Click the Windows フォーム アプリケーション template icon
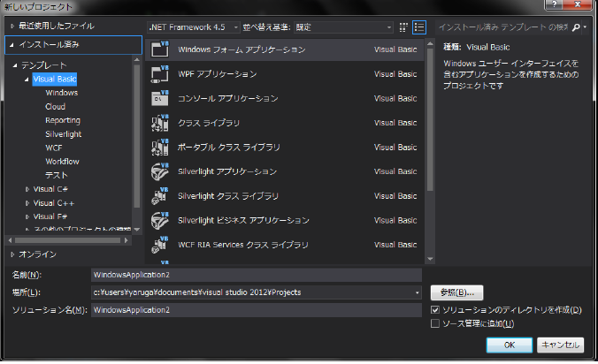Screen dimensions: 598x364 [x=161, y=49]
